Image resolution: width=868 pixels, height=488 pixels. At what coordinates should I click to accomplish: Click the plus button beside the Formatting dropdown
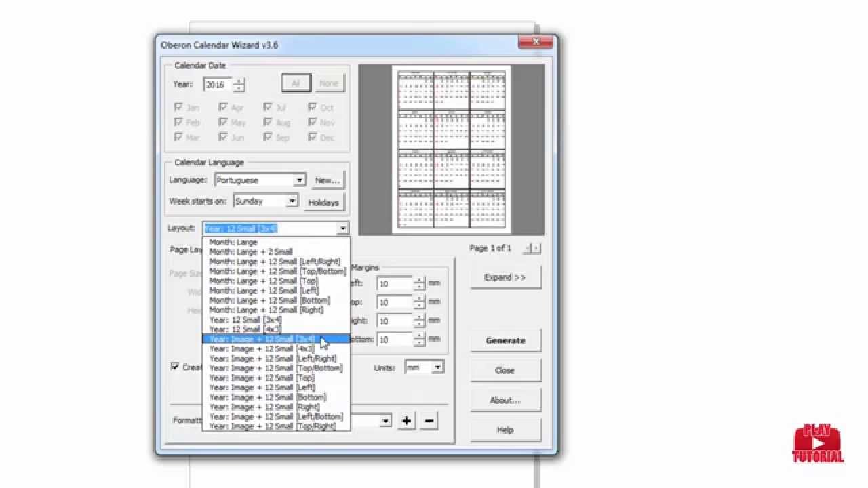pos(406,421)
